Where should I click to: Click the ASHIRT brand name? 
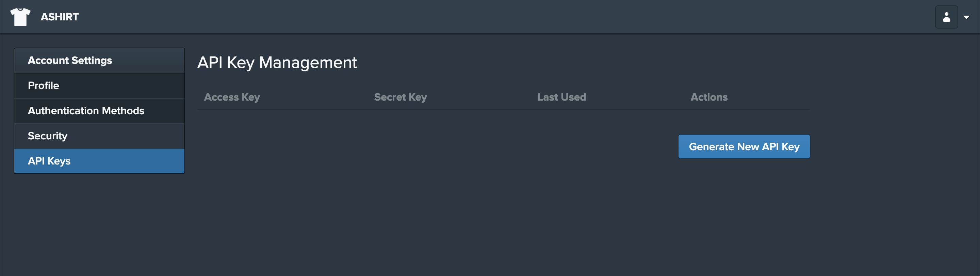pyautogui.click(x=59, y=17)
